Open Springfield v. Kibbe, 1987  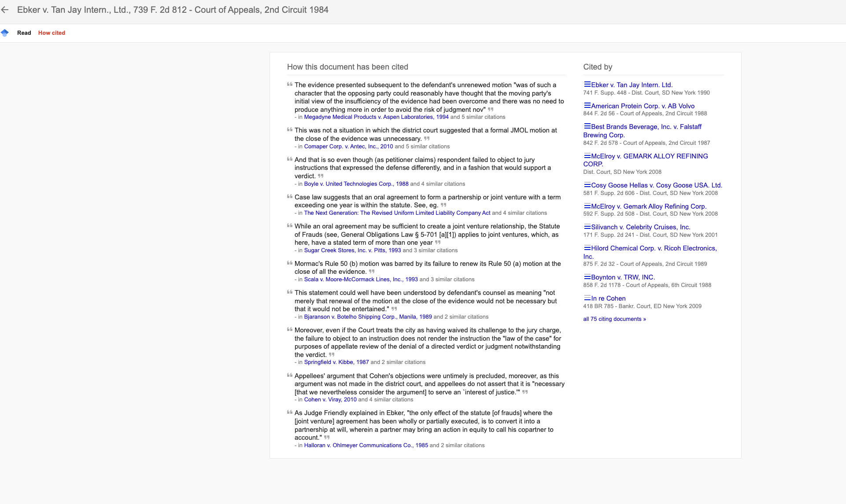(x=336, y=362)
